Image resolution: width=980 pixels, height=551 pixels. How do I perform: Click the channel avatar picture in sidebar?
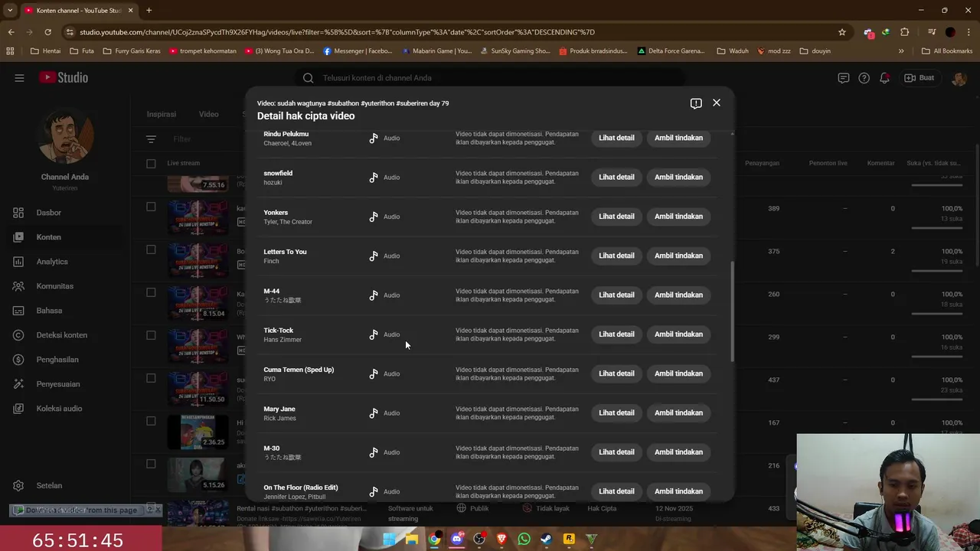[x=65, y=137]
